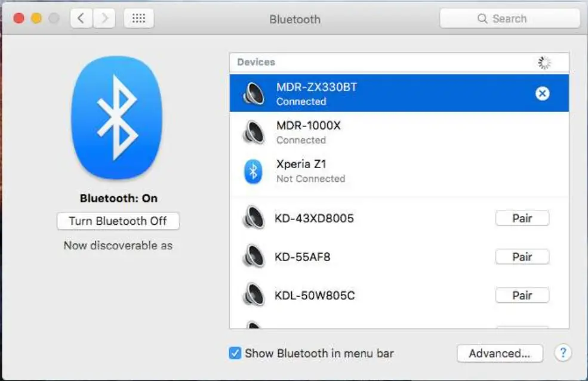Screen dimensions: 588x381
Task: Click the magnifying glass in the Search field
Action: click(482, 18)
